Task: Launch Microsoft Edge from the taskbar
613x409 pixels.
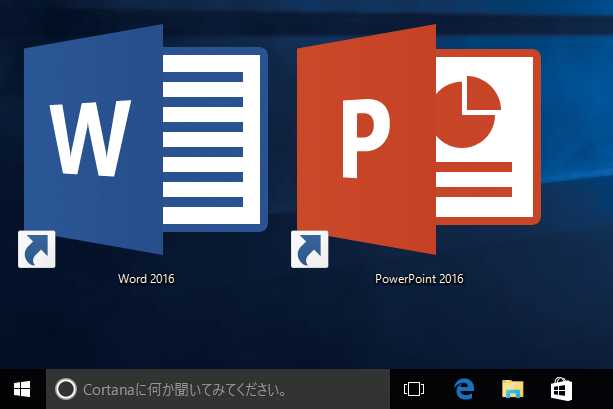Action: 464,389
